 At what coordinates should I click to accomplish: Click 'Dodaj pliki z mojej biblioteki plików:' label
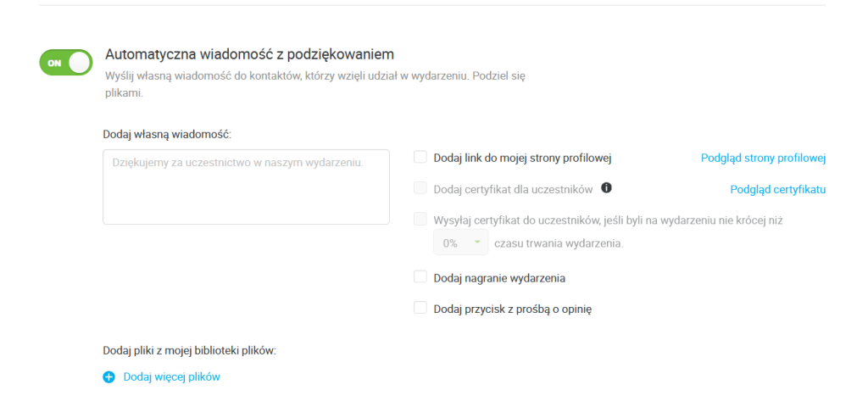189,352
